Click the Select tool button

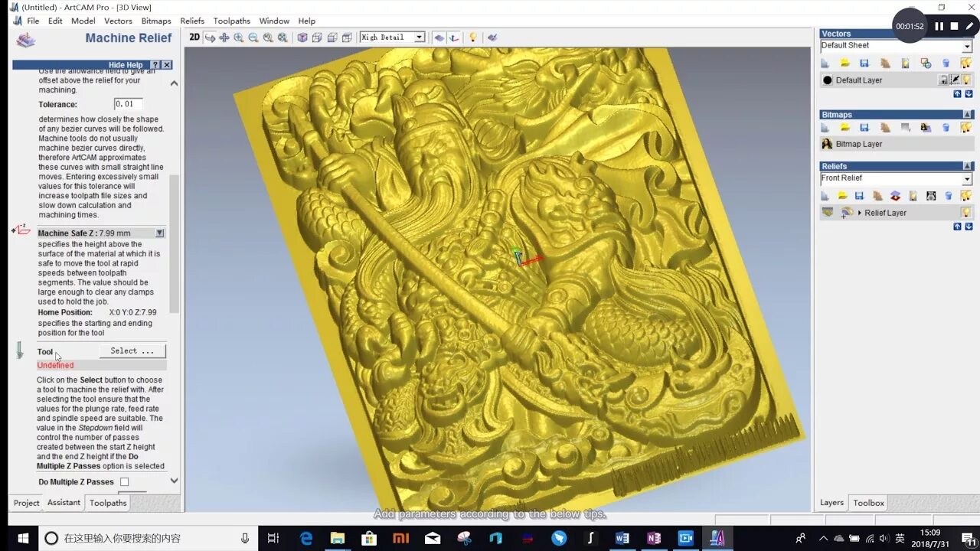[x=132, y=351]
